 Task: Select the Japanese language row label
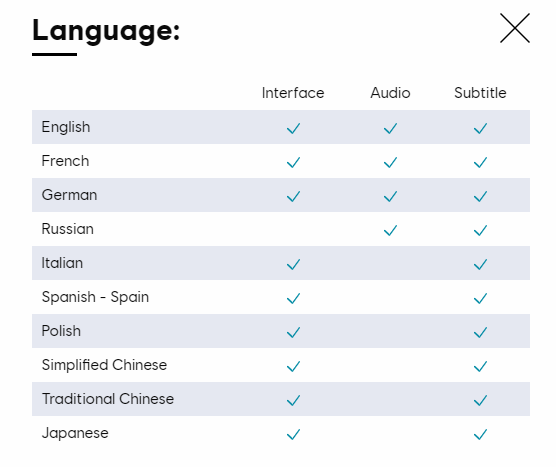[75, 433]
